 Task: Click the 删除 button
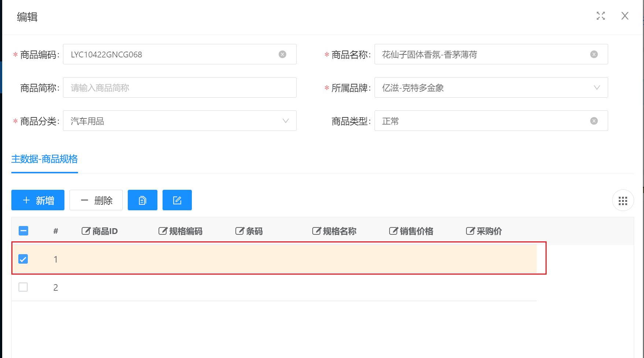(96, 200)
